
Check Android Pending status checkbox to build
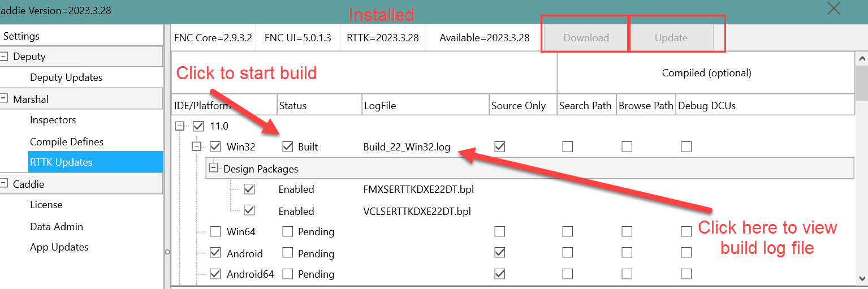[288, 253]
